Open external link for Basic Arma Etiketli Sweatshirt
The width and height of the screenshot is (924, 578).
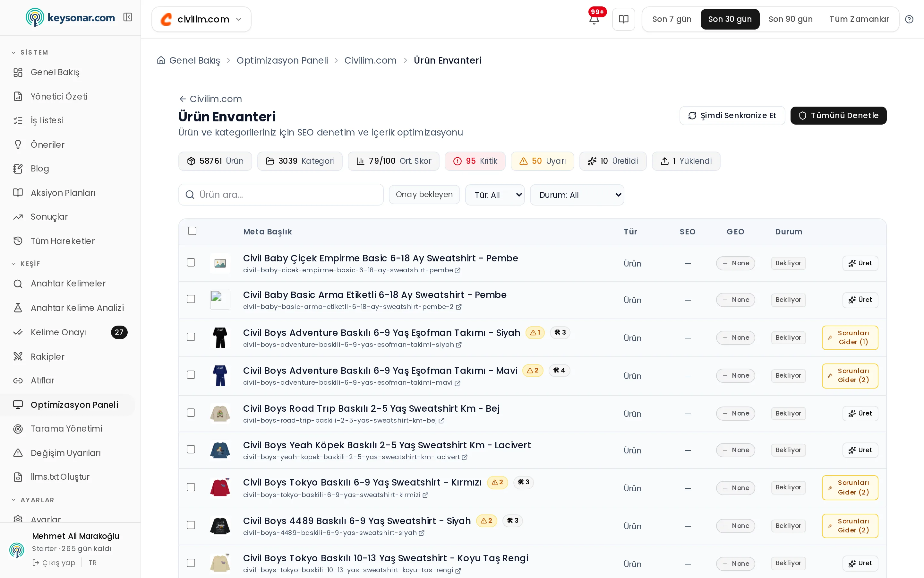pyautogui.click(x=458, y=307)
